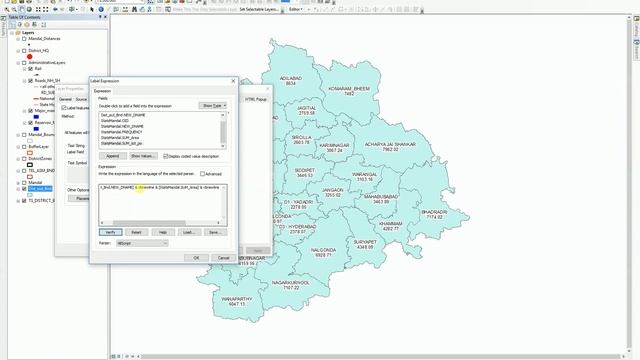640x360 pixels.
Task: Switch TOC to List By Visibility
Action: pos(27,25)
